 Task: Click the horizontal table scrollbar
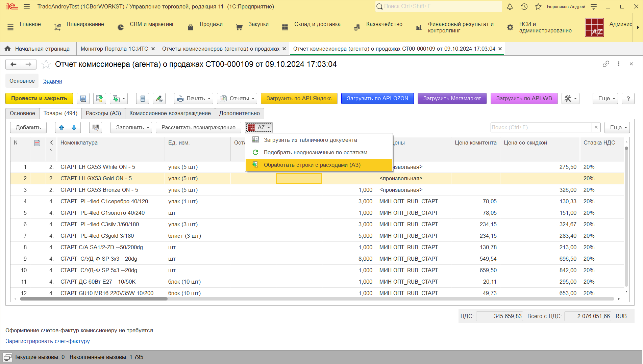94,299
